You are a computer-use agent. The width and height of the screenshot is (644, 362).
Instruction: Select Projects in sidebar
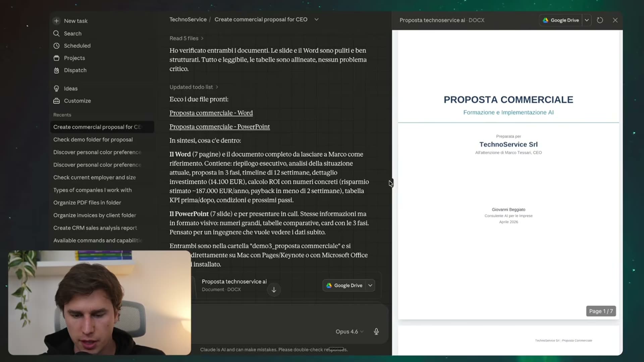[74, 58]
